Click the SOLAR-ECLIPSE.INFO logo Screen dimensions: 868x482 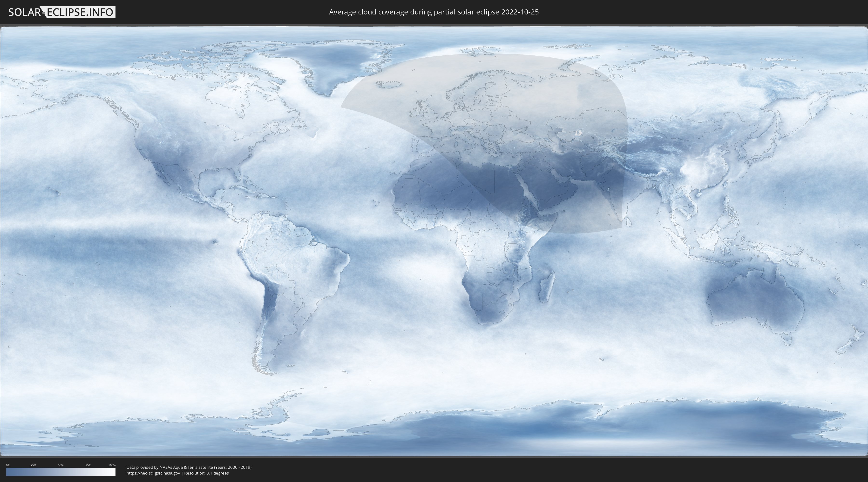pyautogui.click(x=61, y=12)
